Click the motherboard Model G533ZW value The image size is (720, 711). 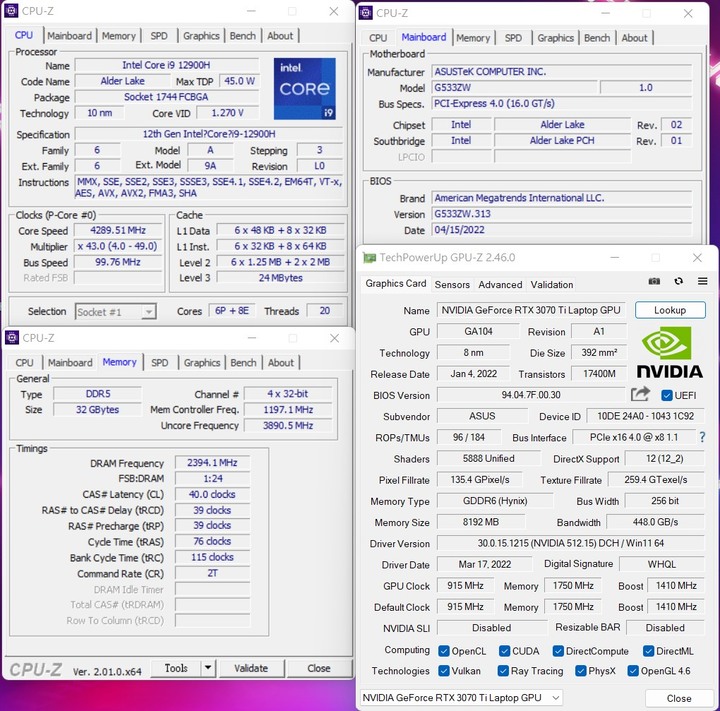(x=515, y=87)
